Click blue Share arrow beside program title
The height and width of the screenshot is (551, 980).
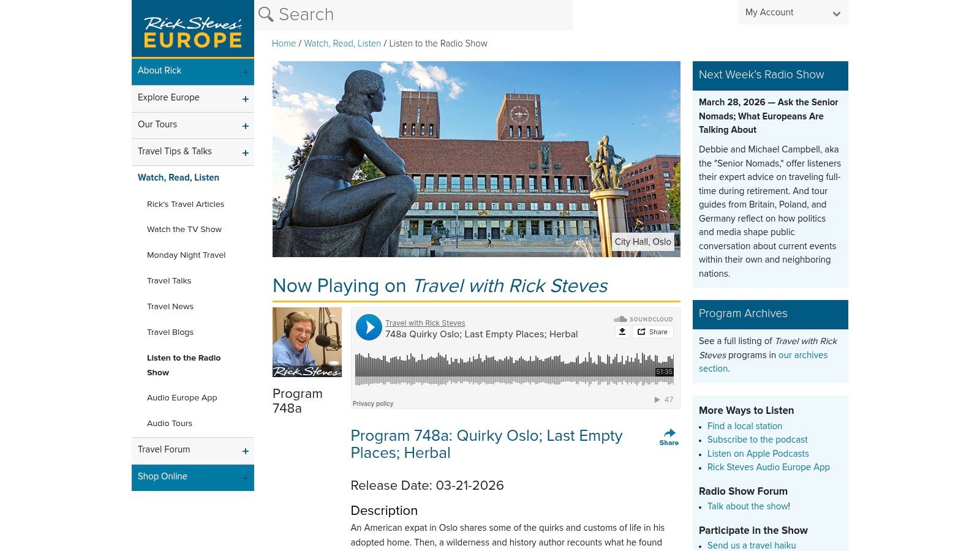tap(669, 437)
